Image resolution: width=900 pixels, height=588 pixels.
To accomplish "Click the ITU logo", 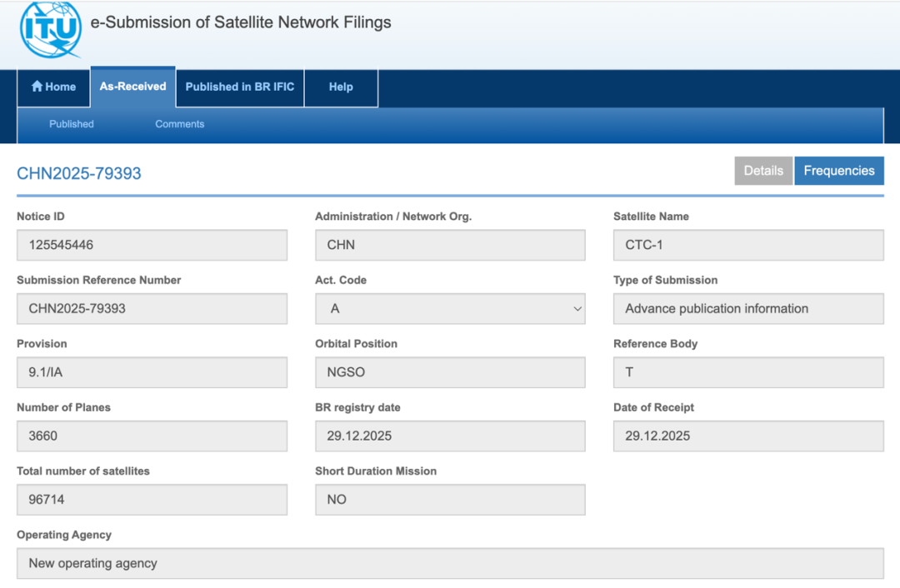I will (x=51, y=28).
